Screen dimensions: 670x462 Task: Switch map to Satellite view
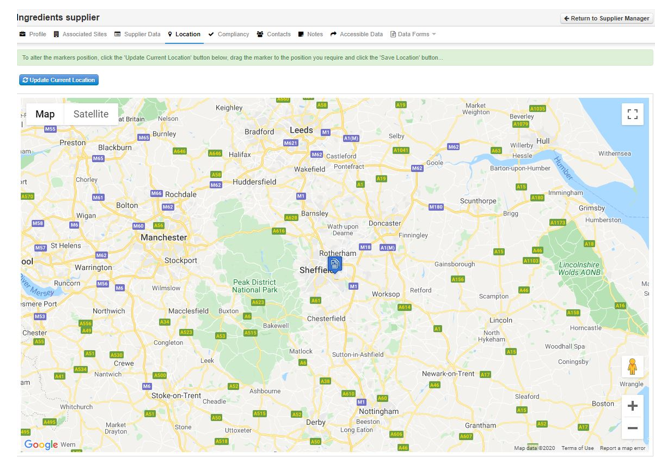point(91,114)
